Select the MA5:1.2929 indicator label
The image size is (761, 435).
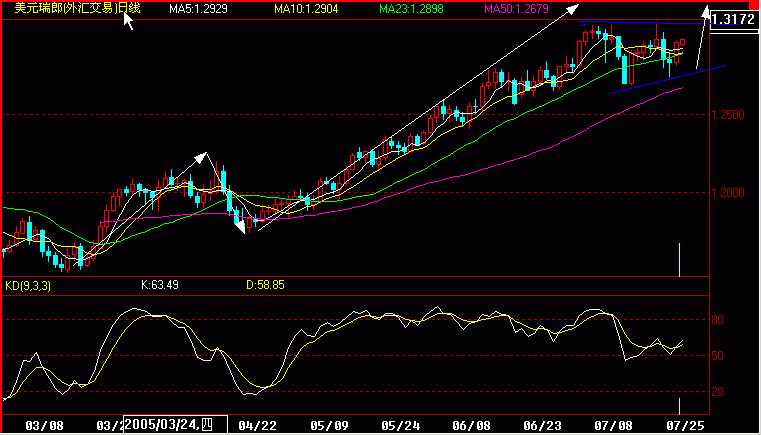198,9
